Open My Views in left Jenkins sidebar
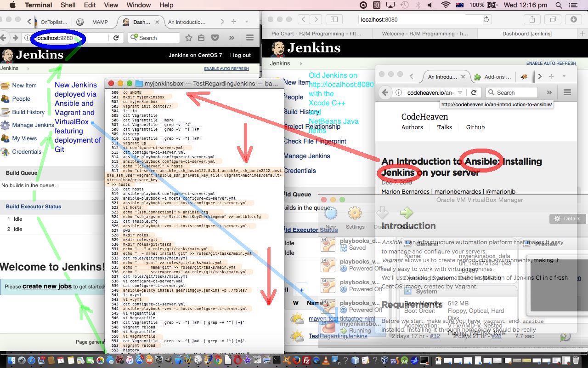 24,138
